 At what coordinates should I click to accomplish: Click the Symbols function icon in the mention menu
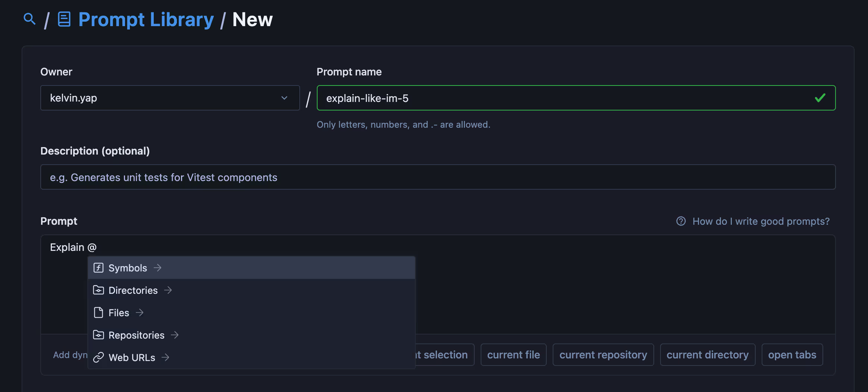tap(98, 268)
